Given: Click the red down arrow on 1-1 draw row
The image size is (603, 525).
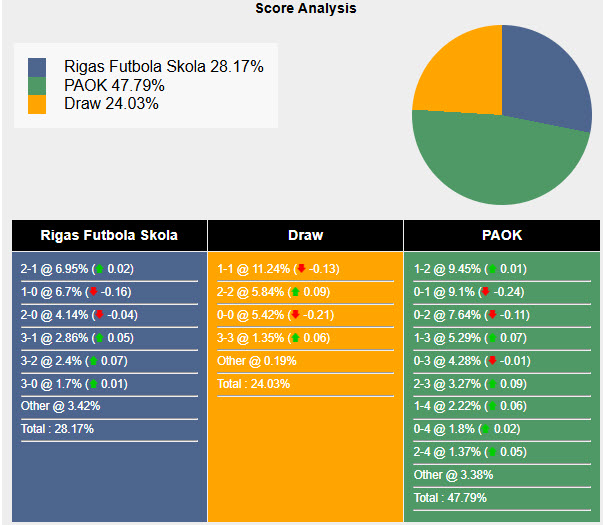Looking at the screenshot, I should tap(301, 268).
